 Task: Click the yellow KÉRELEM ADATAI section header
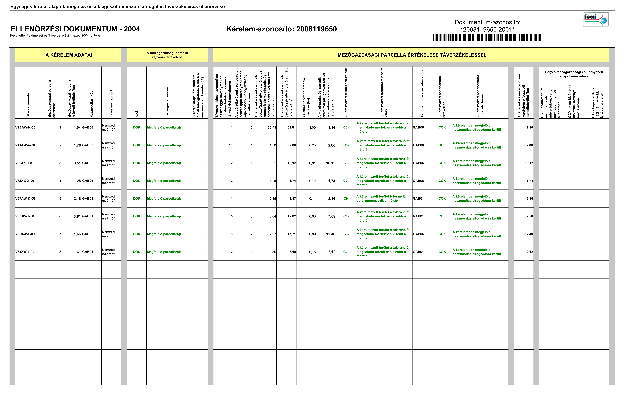tap(68, 55)
